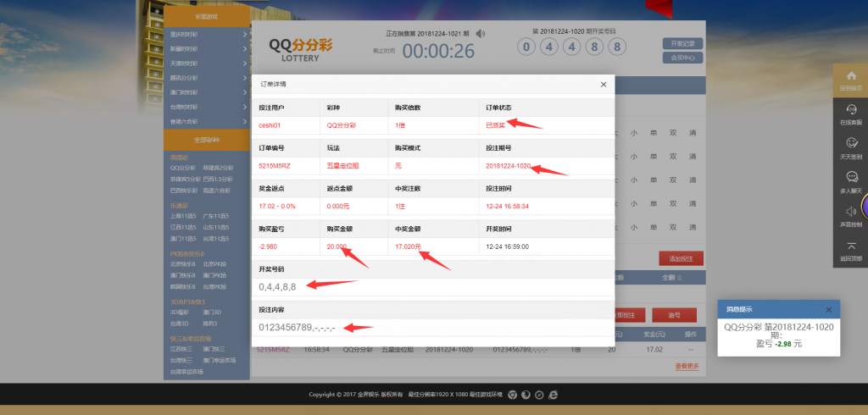The height and width of the screenshot is (415, 868).
Task: Select 北京快乐8 in the game list
Action: tap(183, 264)
